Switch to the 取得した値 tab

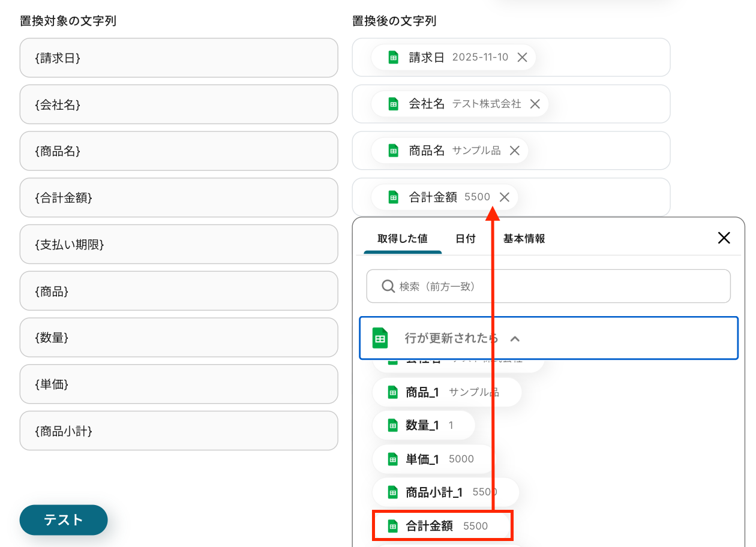tap(403, 239)
